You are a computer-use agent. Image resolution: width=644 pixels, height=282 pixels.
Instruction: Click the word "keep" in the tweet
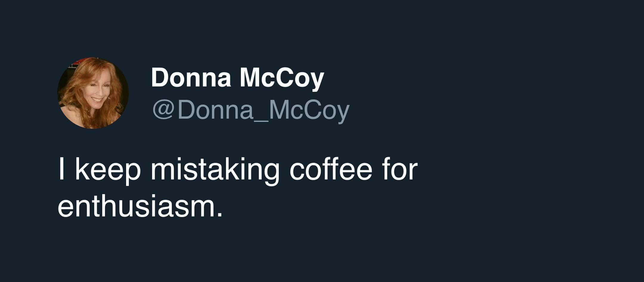108,170
